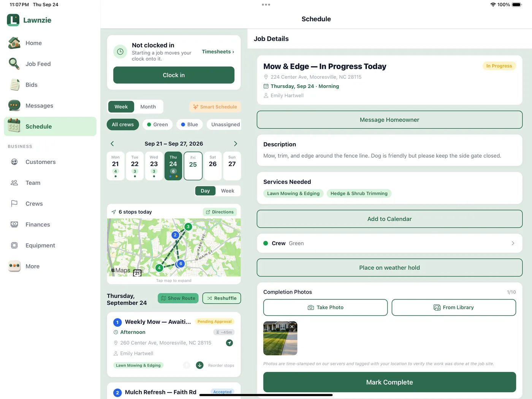Filter schedule by Blue crew

coord(190,125)
